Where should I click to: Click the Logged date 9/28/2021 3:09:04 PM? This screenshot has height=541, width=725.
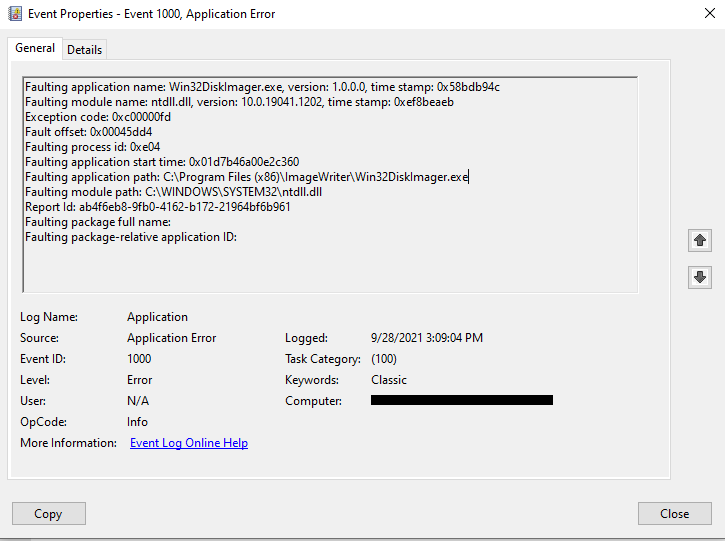pyautogui.click(x=427, y=338)
